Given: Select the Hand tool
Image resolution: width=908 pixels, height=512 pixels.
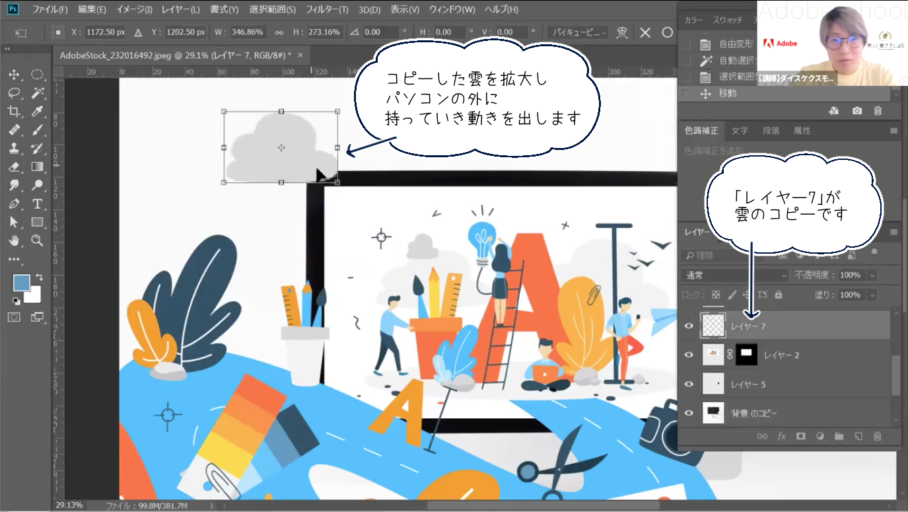Looking at the screenshot, I should coord(14,240).
